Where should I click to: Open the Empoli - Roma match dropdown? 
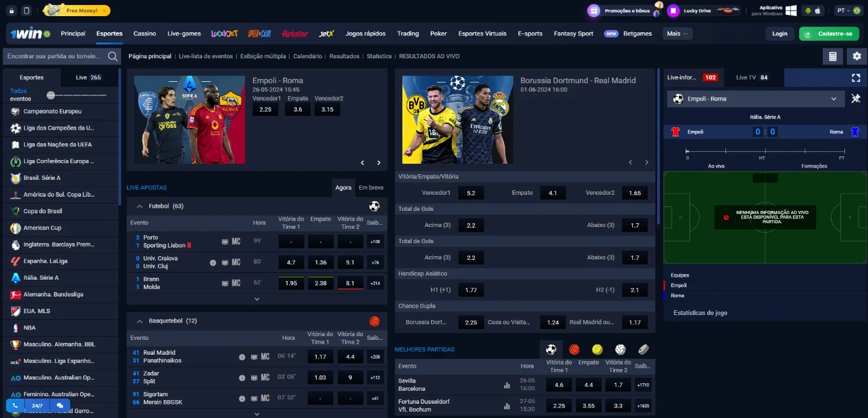834,99
